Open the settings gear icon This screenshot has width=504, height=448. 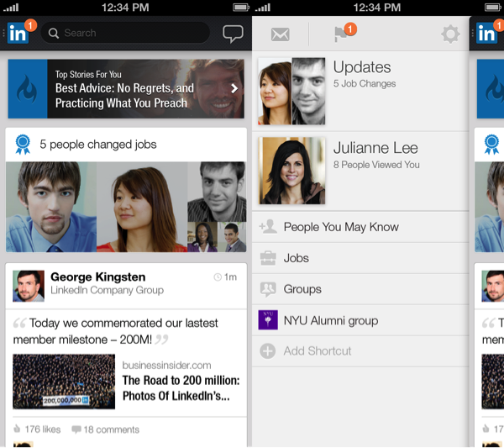pos(450,34)
